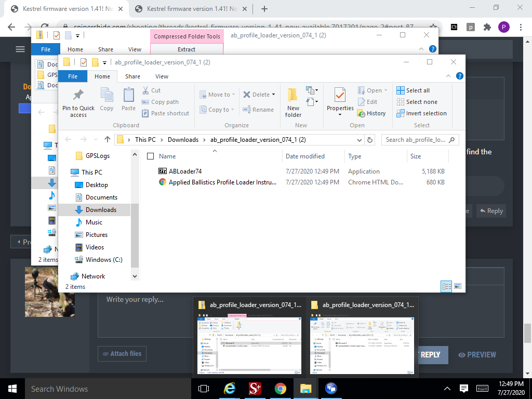Click This PC in address breadcrumb

click(145, 140)
